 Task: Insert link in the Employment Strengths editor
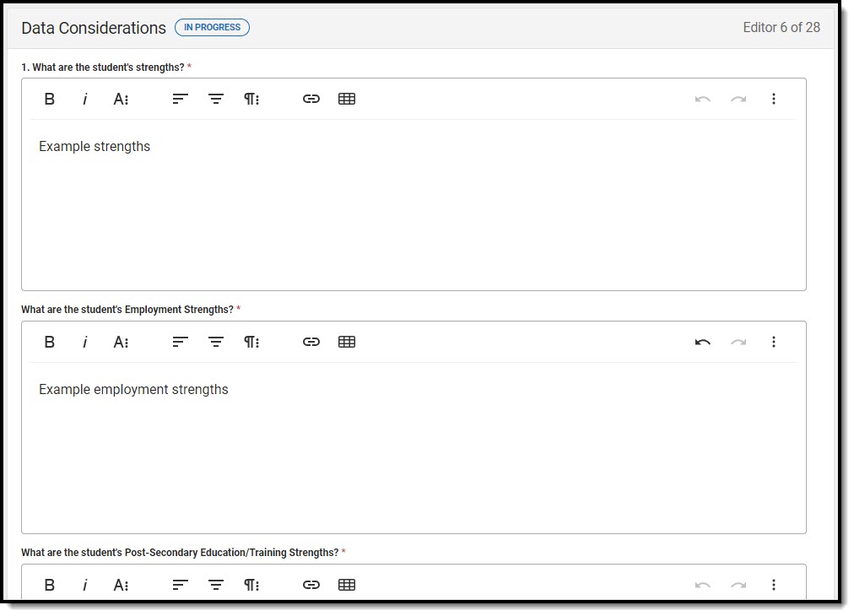click(x=311, y=342)
